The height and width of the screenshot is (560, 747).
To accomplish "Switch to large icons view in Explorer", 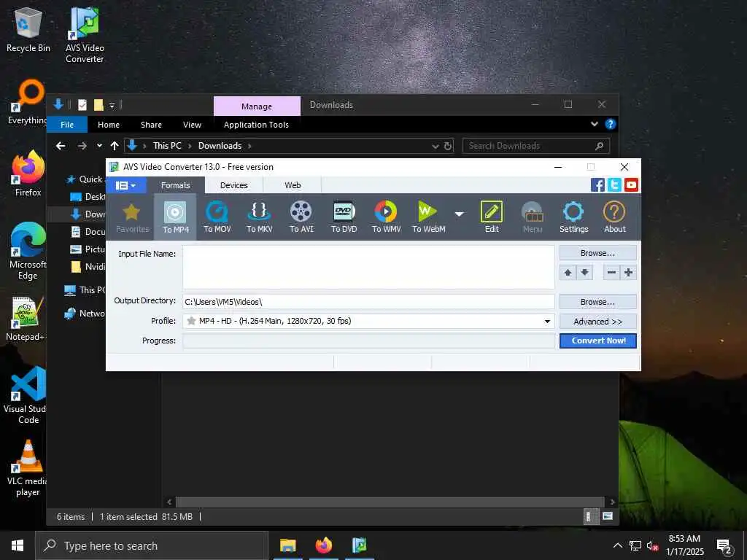I will click(x=608, y=516).
